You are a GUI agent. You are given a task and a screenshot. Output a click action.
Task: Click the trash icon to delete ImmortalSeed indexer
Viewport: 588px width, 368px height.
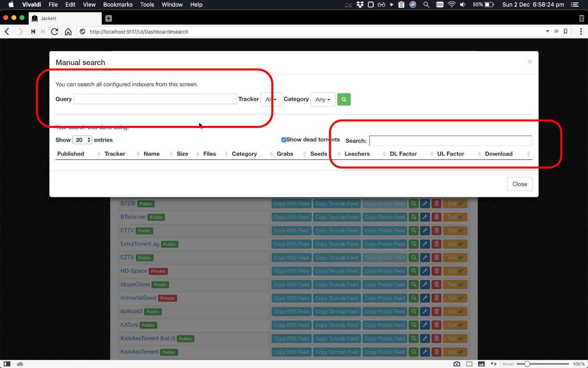coord(436,298)
